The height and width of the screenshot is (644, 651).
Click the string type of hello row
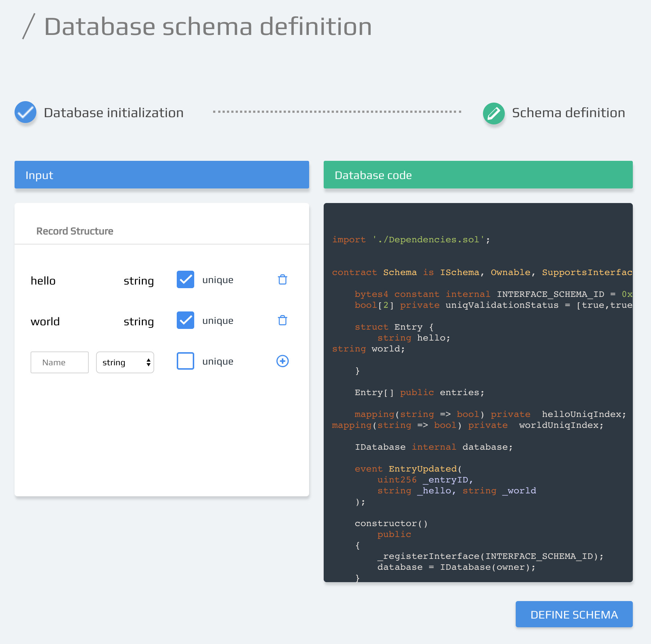[139, 281]
